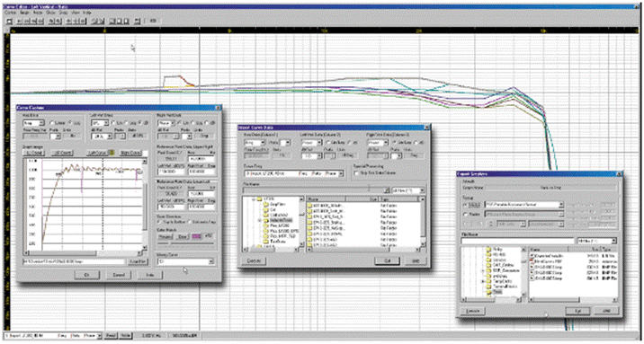Open the Curve Entry dropdown in Import dialog
This screenshot has width=644, height=344.
point(293,173)
